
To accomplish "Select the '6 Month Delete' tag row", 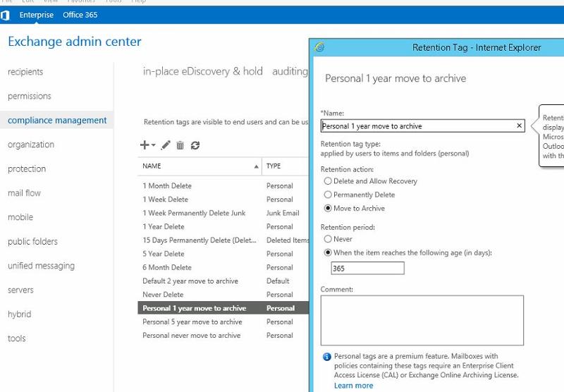I will (x=223, y=268).
